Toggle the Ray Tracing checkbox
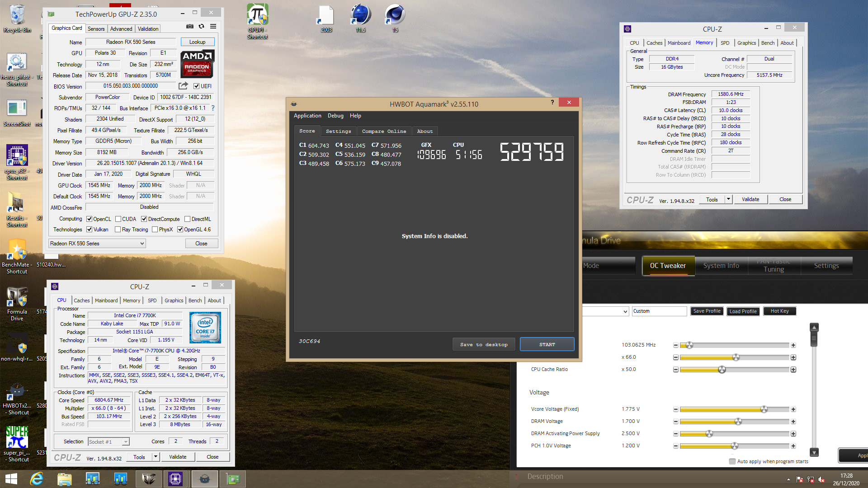The height and width of the screenshot is (488, 868). tap(118, 230)
